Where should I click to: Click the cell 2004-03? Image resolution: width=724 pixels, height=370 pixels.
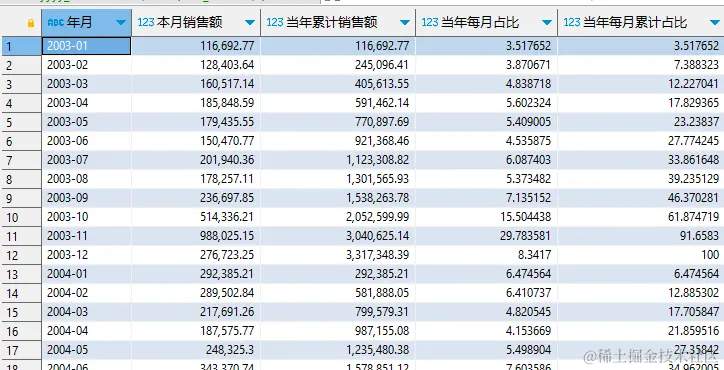(86, 312)
